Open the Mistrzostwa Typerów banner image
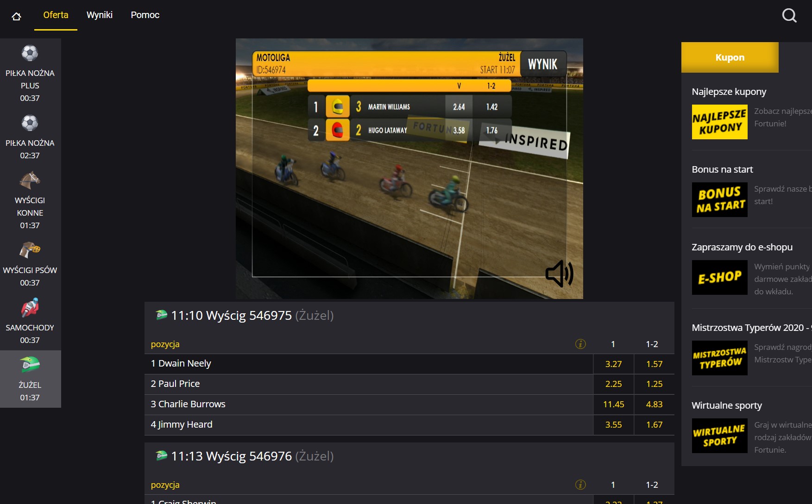812x504 pixels. point(720,358)
